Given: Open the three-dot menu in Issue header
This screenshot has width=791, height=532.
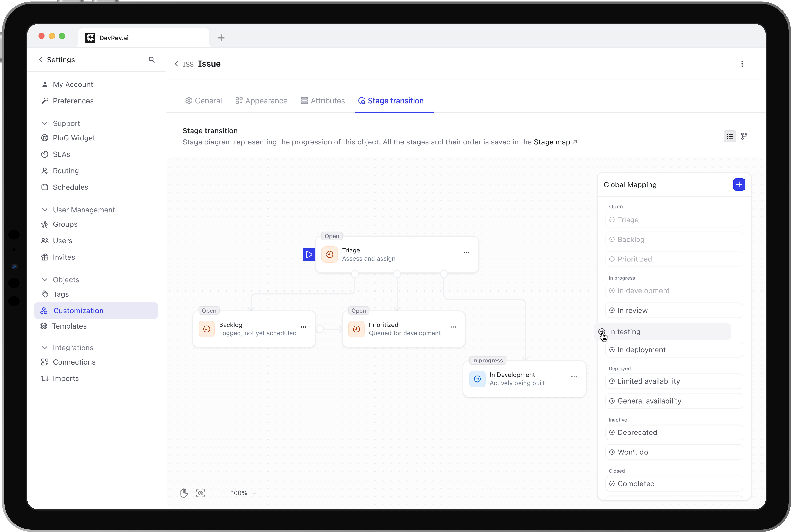Looking at the screenshot, I should pyautogui.click(x=742, y=64).
